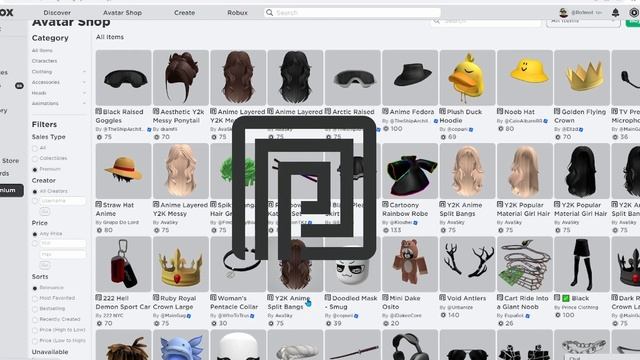
Task: Open the Arctic Raised goggles thumbnail
Action: click(353, 78)
